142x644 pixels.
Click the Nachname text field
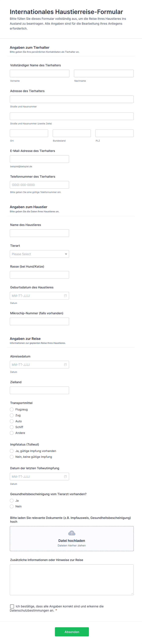[104, 74]
